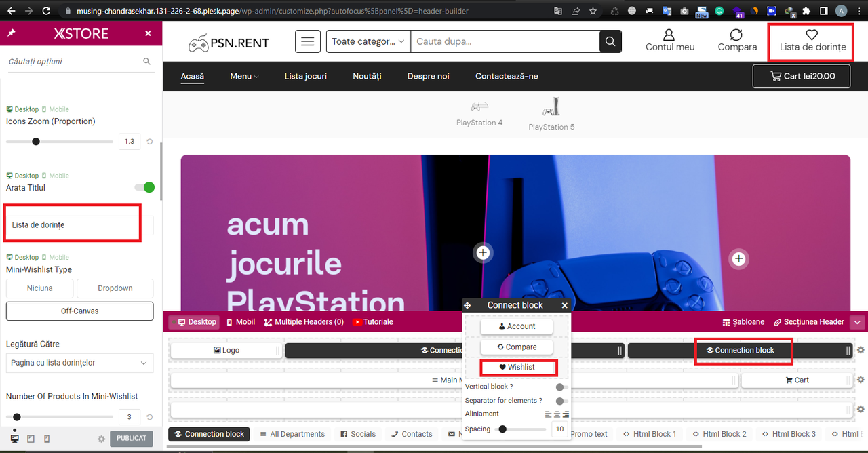The width and height of the screenshot is (868, 453).
Task: Click the black search button in preview
Action: pyautogui.click(x=610, y=41)
